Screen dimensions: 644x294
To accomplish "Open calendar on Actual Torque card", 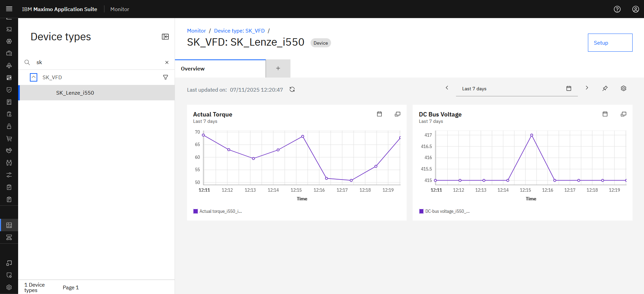I will point(379,114).
